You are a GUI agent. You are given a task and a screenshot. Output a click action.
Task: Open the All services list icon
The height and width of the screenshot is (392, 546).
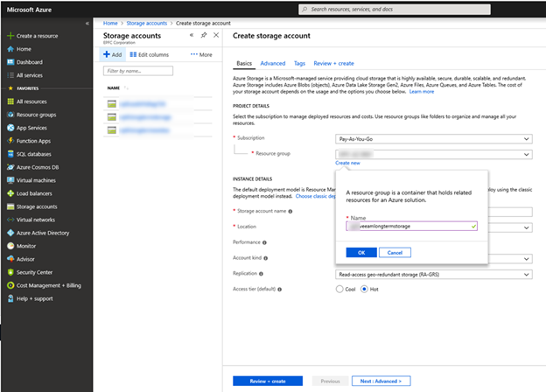click(x=10, y=75)
